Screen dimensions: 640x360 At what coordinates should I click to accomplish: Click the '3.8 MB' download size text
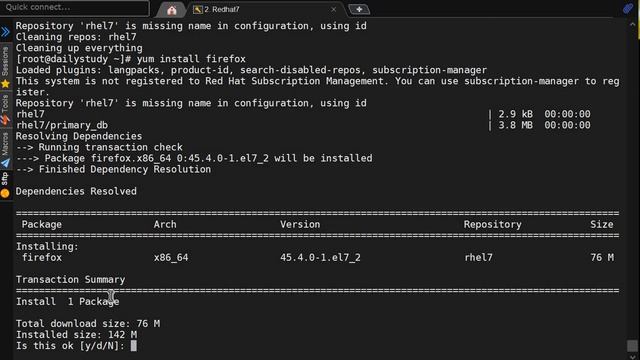516,125
